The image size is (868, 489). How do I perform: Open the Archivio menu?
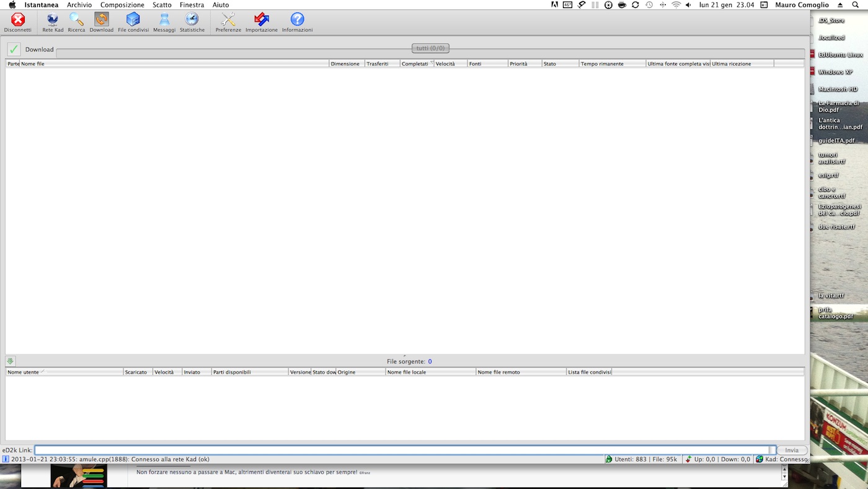(79, 5)
